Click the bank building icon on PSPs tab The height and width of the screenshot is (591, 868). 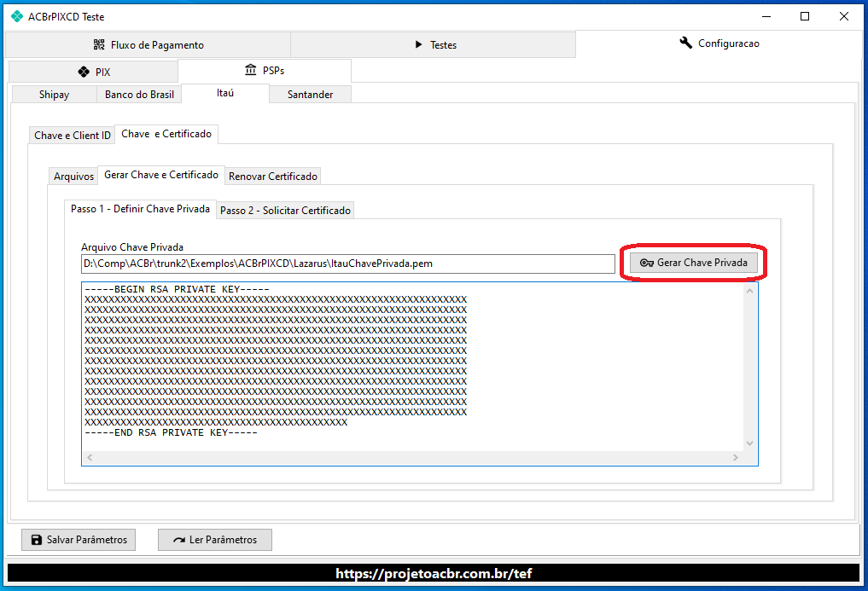(x=251, y=70)
